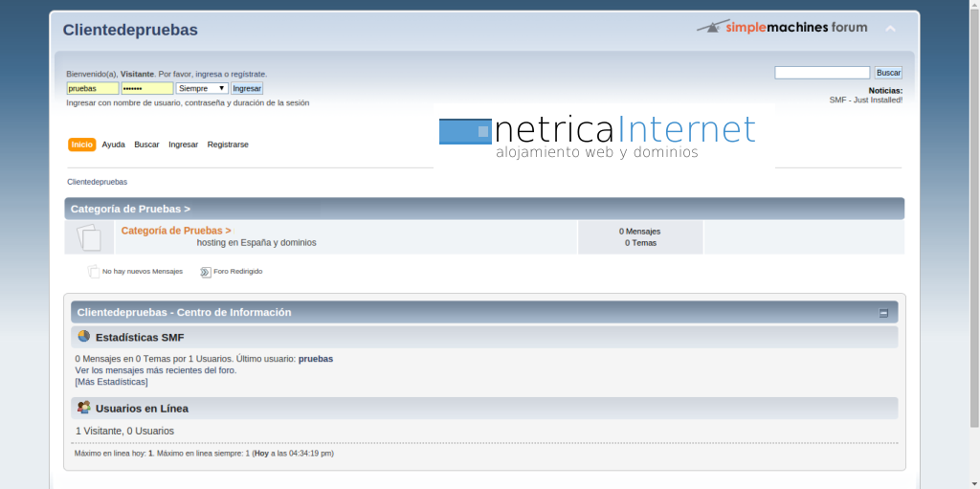Open the latest member 'pruebas' profile link
980x489 pixels.
[316, 359]
